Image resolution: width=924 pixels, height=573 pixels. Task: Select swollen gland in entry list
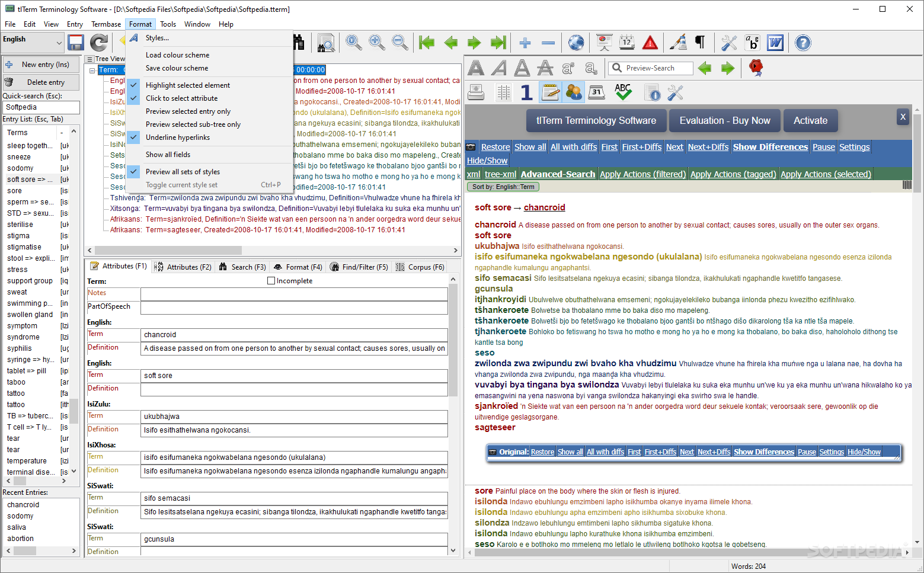(30, 315)
